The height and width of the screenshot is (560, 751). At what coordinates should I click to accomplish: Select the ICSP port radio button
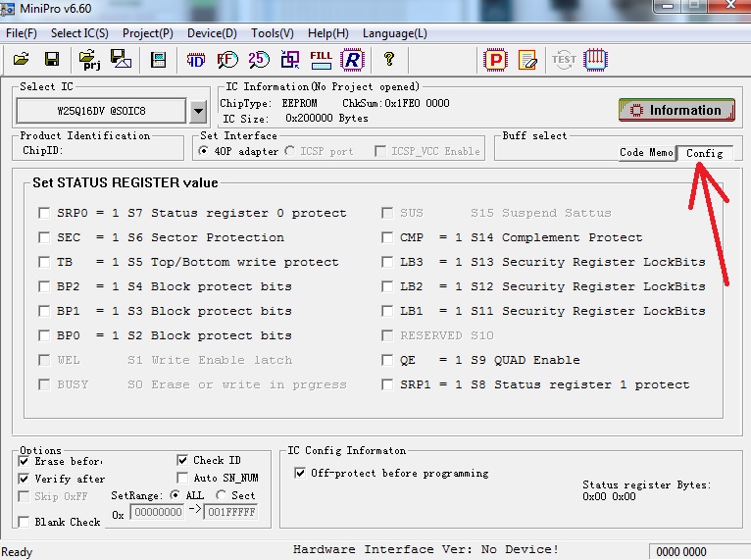pyautogui.click(x=290, y=151)
